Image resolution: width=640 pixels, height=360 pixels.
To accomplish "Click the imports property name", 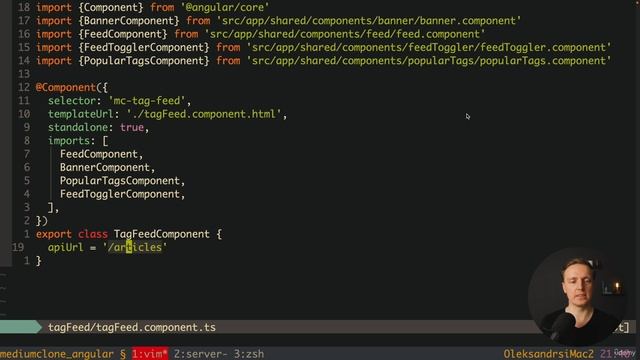I will (x=69, y=141).
